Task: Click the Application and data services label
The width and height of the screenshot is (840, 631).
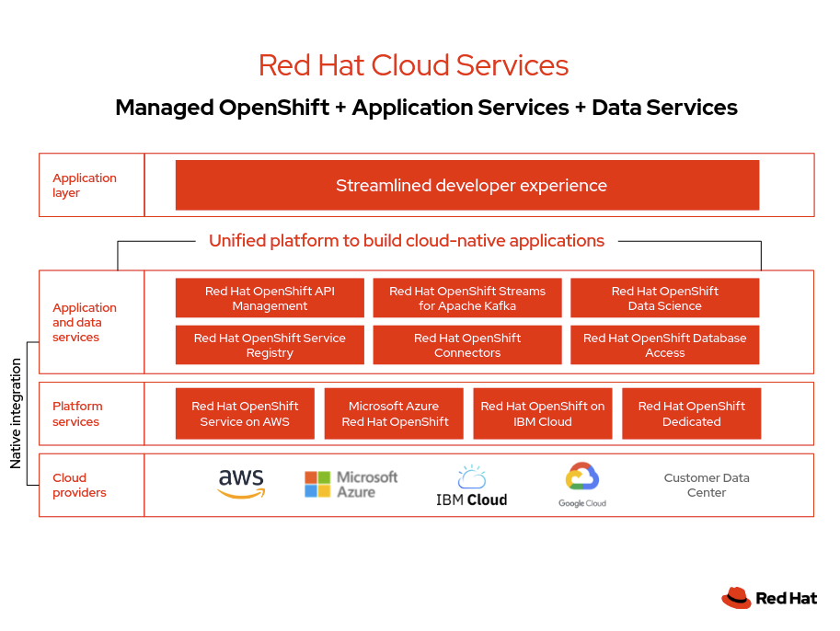Action: pos(84,322)
